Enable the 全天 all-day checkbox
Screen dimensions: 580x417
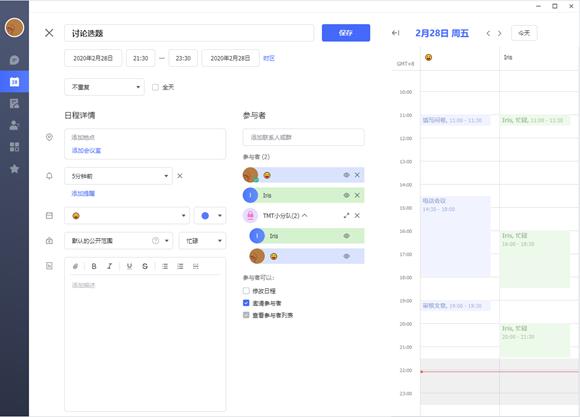pos(155,87)
